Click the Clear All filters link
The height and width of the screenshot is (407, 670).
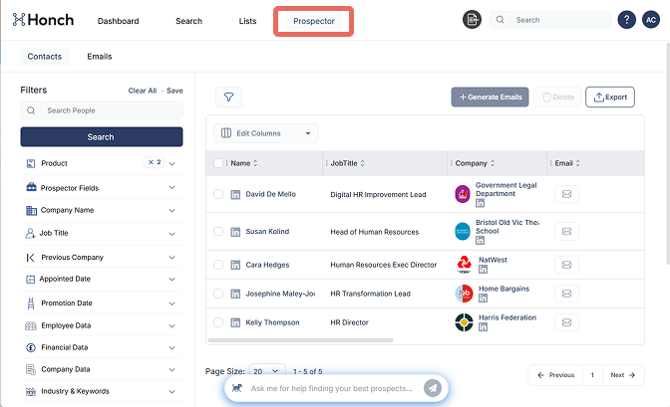click(x=142, y=91)
